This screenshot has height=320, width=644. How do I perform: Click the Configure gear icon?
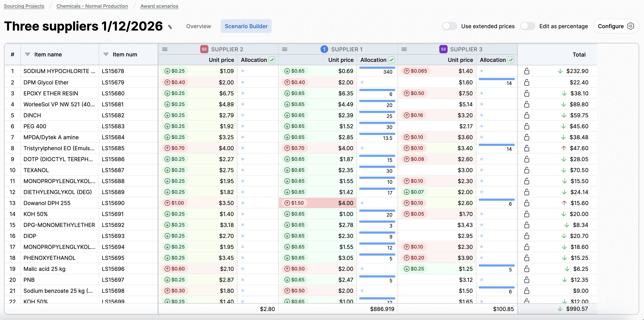coord(630,26)
